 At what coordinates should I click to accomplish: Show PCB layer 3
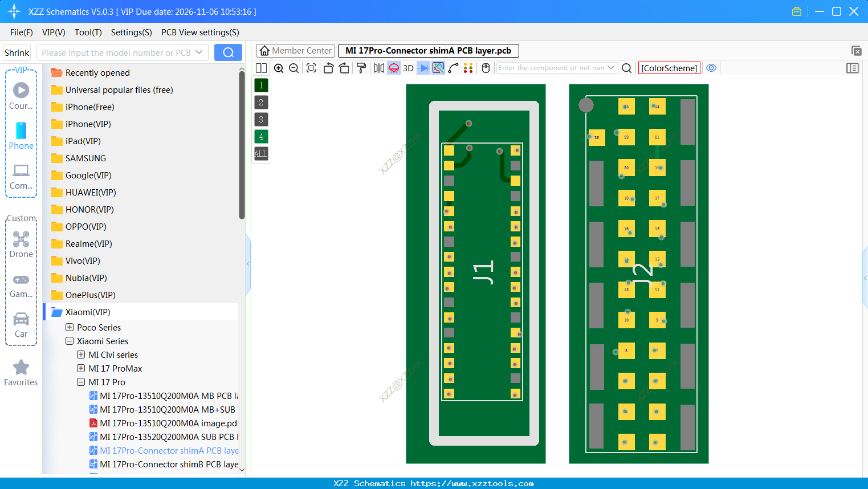pos(261,120)
